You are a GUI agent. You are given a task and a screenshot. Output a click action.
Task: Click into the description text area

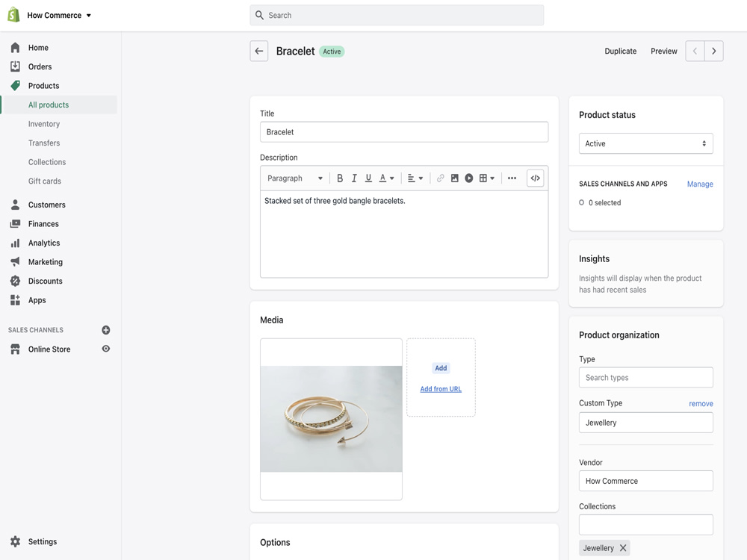(404, 234)
